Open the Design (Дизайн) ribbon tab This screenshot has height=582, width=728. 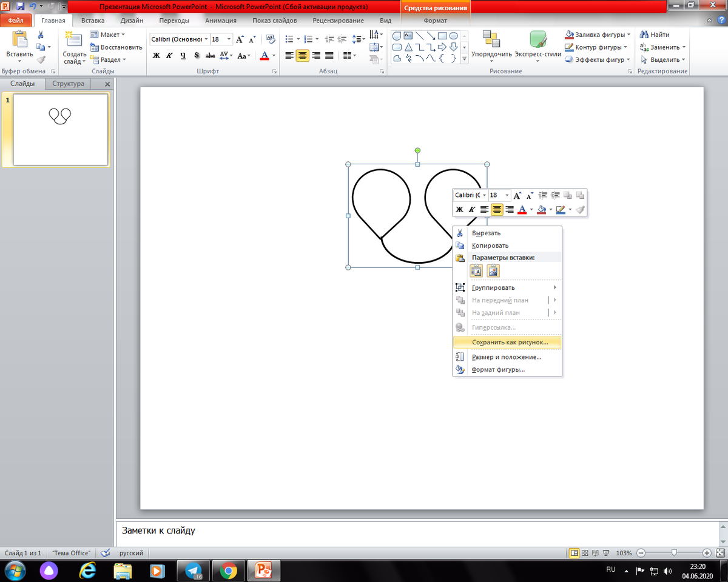132,20
